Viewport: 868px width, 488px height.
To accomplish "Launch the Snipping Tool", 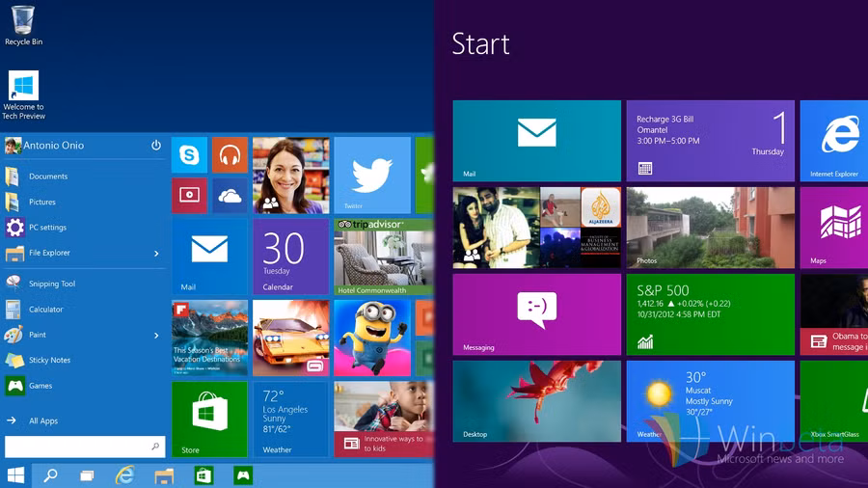I will click(83, 284).
